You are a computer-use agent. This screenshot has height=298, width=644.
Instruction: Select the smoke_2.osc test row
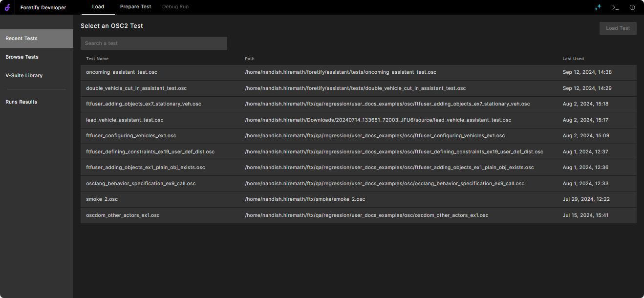coord(102,199)
